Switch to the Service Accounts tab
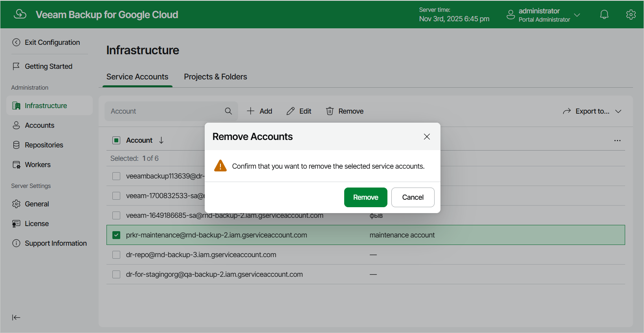The width and height of the screenshot is (644, 333). click(137, 77)
